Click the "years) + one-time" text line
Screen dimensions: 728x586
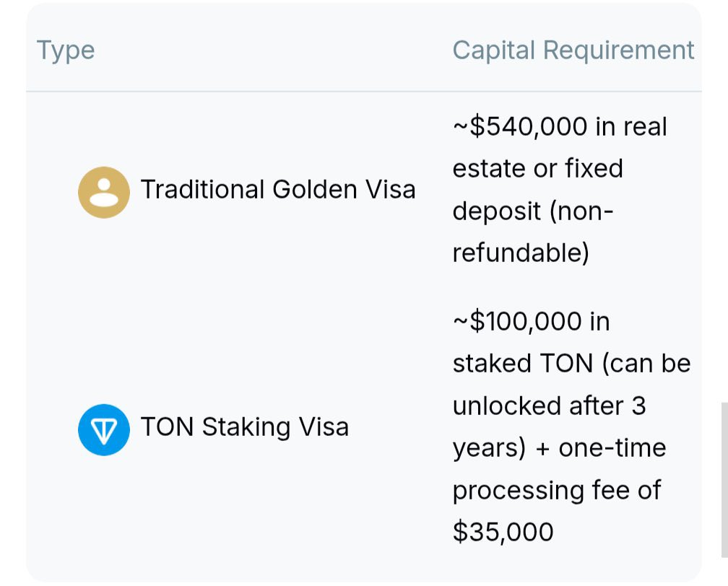(x=560, y=448)
